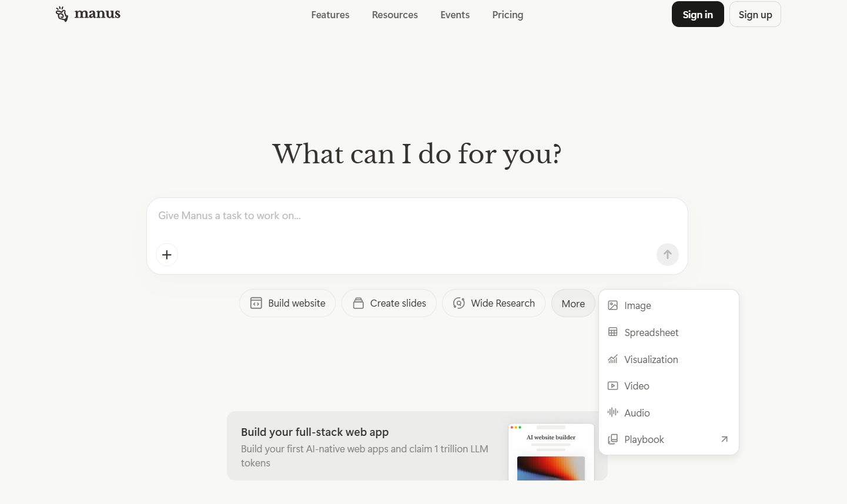847x504 pixels.
Task: Expand the Build website task option
Action: 287,303
